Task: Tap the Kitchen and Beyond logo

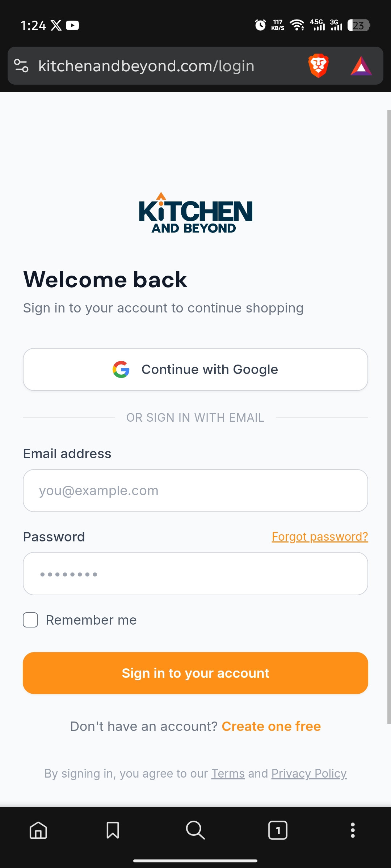Action: [195, 213]
